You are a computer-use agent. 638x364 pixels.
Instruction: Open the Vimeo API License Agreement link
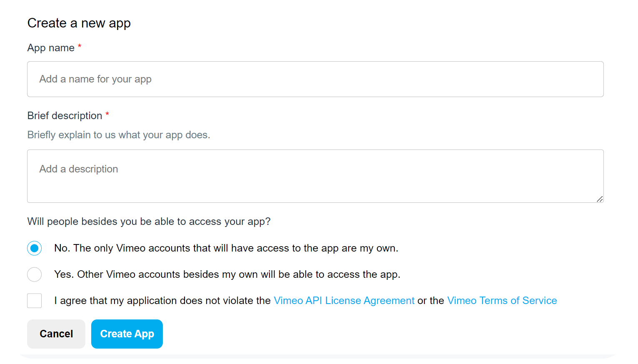click(x=344, y=301)
